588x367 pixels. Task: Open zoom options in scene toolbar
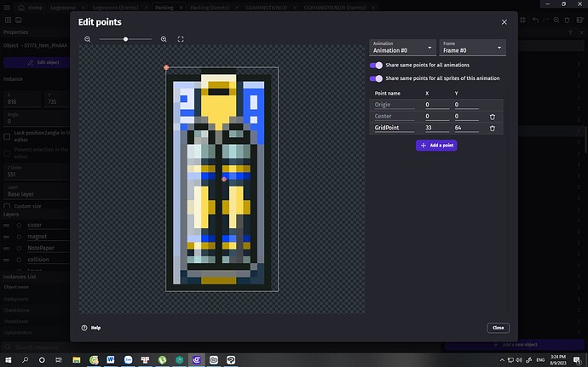(x=556, y=20)
